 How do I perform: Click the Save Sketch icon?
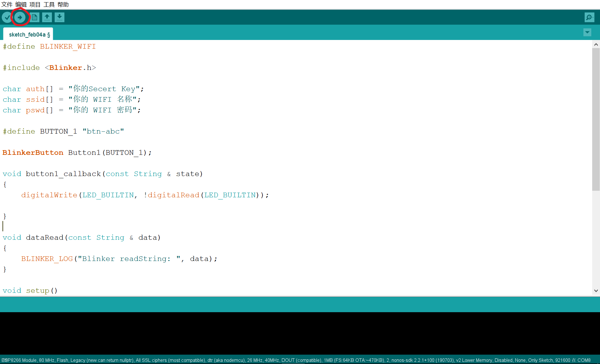60,17
